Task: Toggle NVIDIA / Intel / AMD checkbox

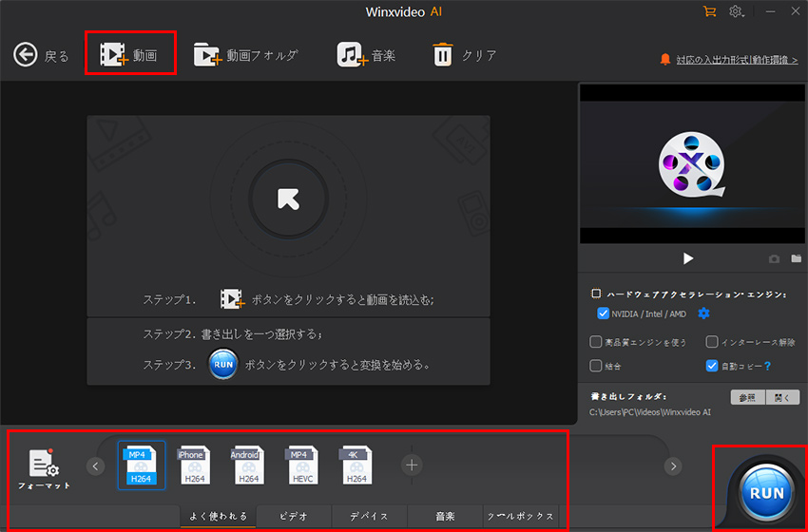Action: 603,313
